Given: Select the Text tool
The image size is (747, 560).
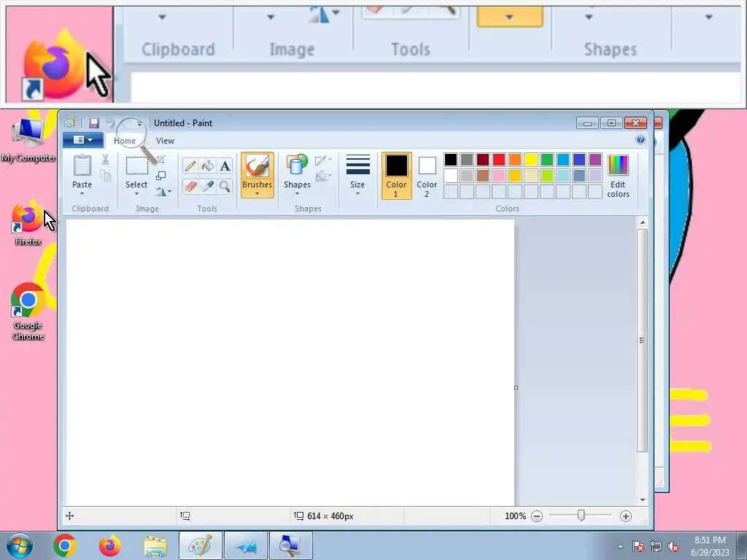Looking at the screenshot, I should pos(225,166).
